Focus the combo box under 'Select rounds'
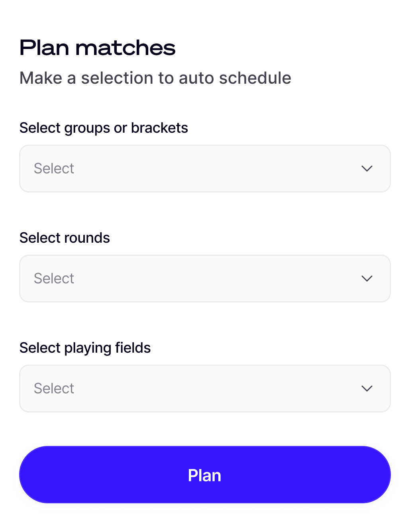Image resolution: width=410 pixels, height=532 pixels. coord(205,279)
